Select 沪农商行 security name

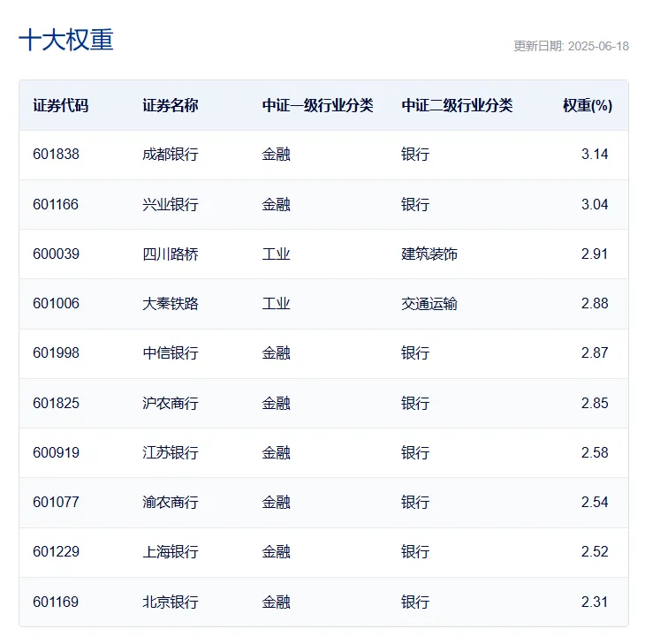170,404
